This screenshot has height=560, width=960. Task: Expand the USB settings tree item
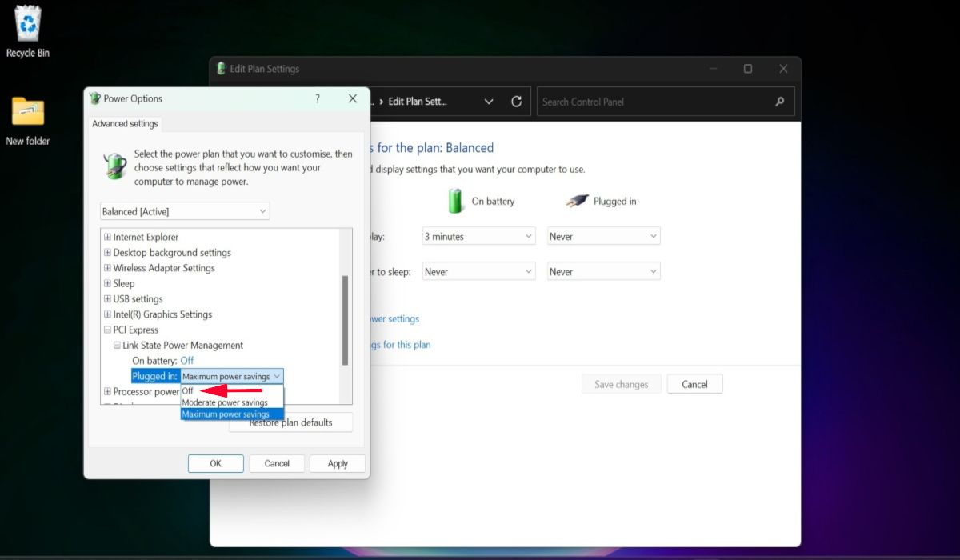(x=107, y=298)
